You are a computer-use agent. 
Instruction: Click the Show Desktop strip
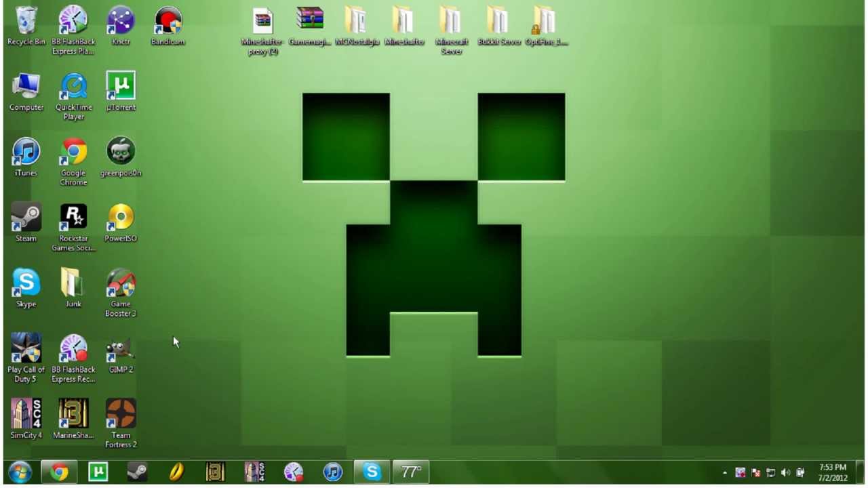pos(860,472)
